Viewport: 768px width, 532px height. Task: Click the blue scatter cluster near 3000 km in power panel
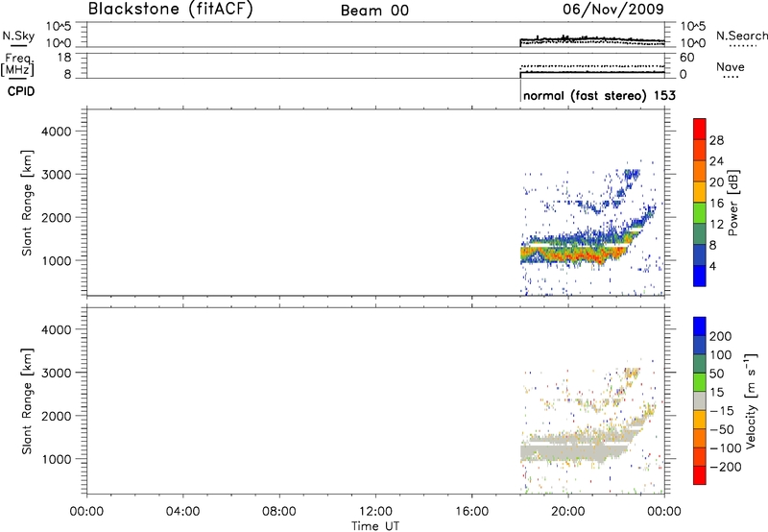tap(631, 175)
